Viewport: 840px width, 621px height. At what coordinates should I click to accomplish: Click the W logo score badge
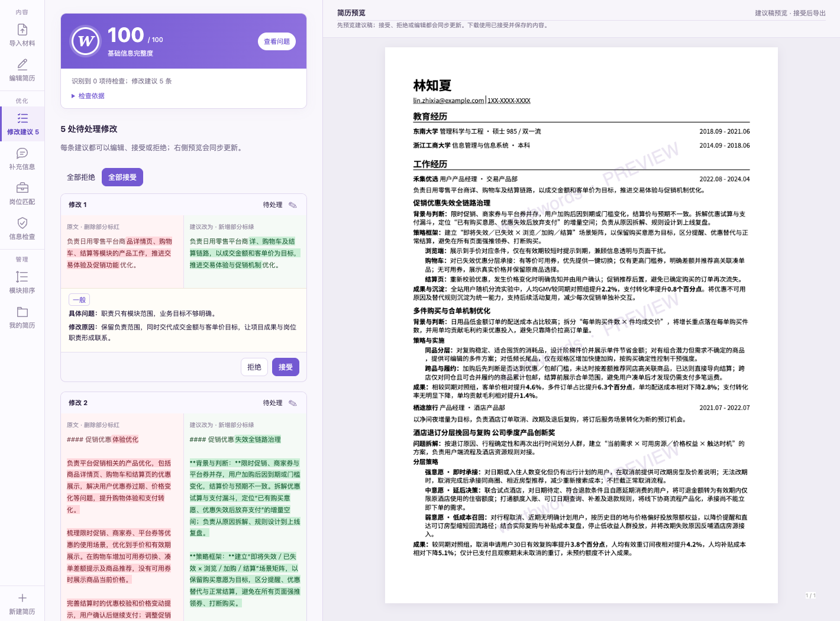point(86,41)
